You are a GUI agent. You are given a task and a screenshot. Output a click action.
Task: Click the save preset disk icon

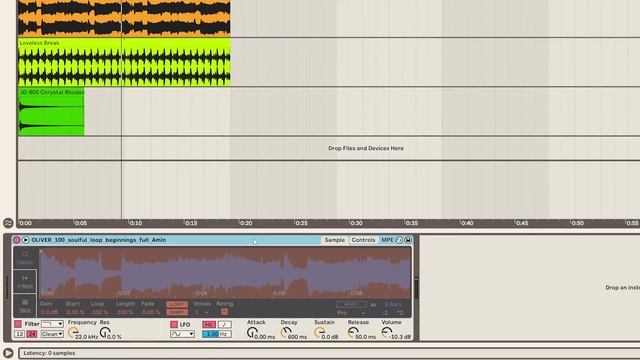pos(408,240)
